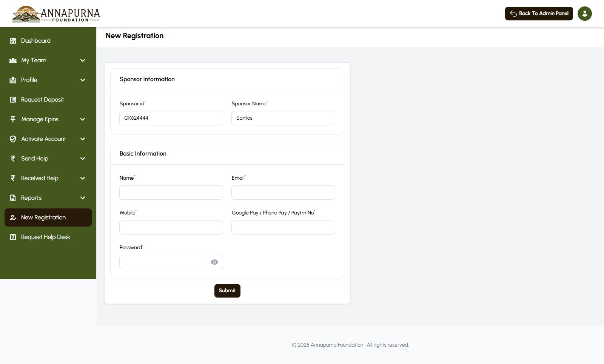Click the Annapurna Foundation logo

56,14
